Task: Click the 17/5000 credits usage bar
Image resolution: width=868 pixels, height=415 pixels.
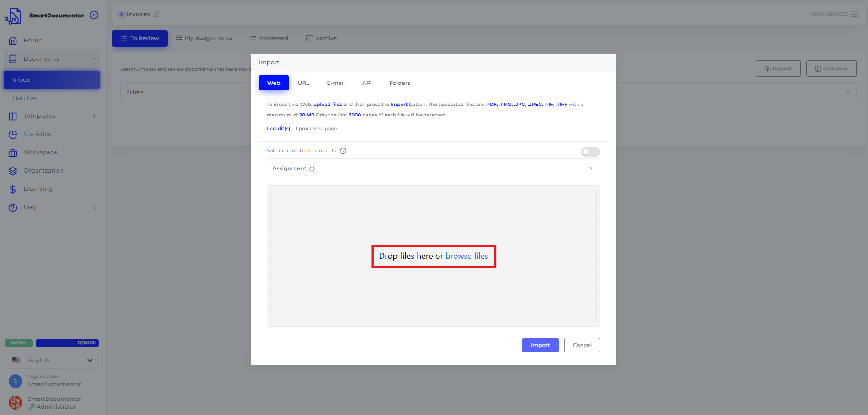Action: point(67,343)
